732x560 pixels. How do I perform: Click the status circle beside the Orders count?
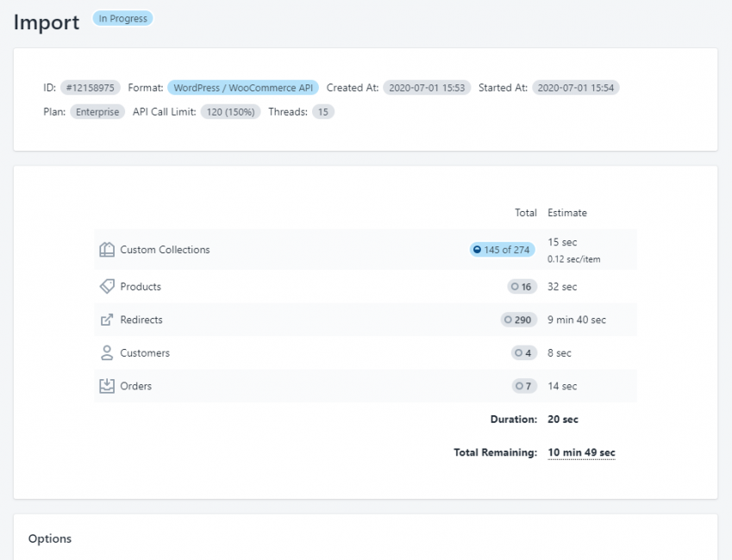(x=518, y=385)
